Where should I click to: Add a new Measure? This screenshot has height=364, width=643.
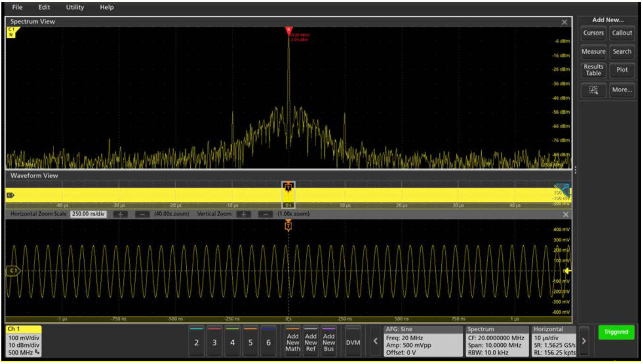tap(593, 52)
